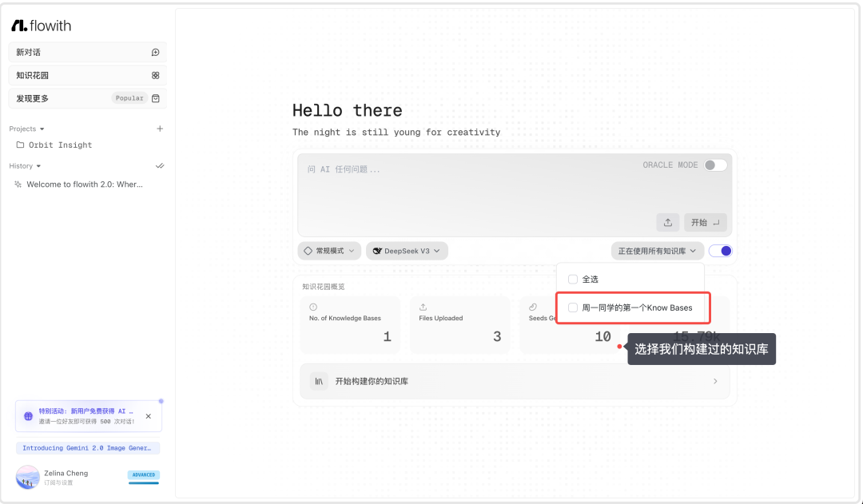This screenshot has height=504, width=863.
Task: Click the marketplace bag icon
Action: 156,98
